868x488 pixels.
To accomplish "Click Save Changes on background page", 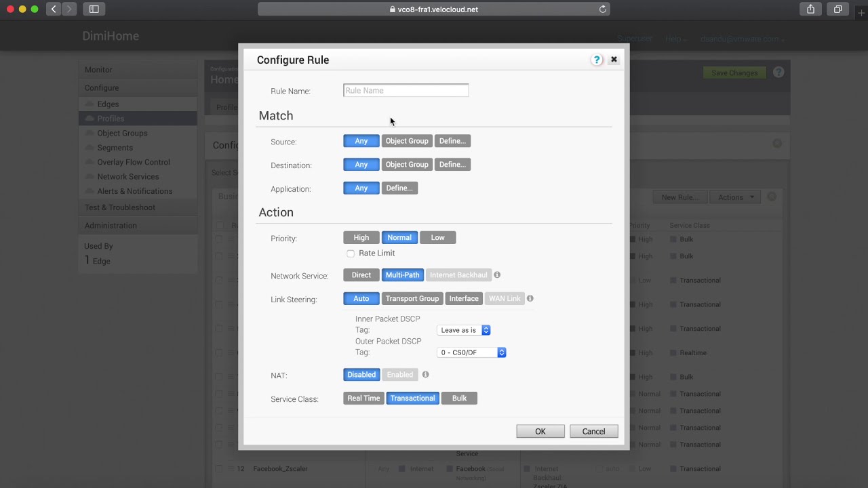I will (734, 73).
